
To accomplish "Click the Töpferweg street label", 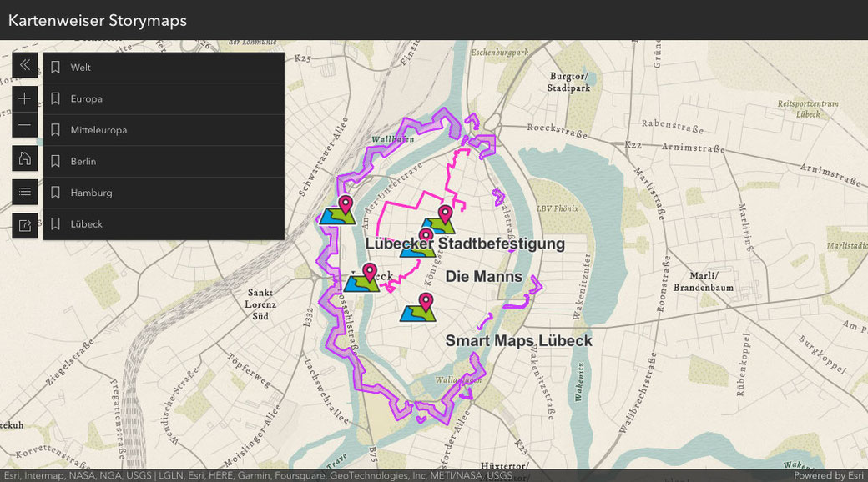I will 249,369.
